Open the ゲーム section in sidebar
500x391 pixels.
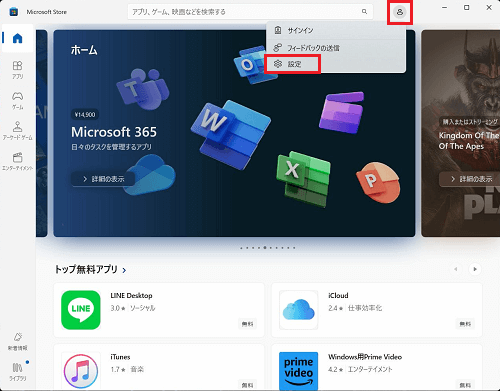(x=17, y=101)
